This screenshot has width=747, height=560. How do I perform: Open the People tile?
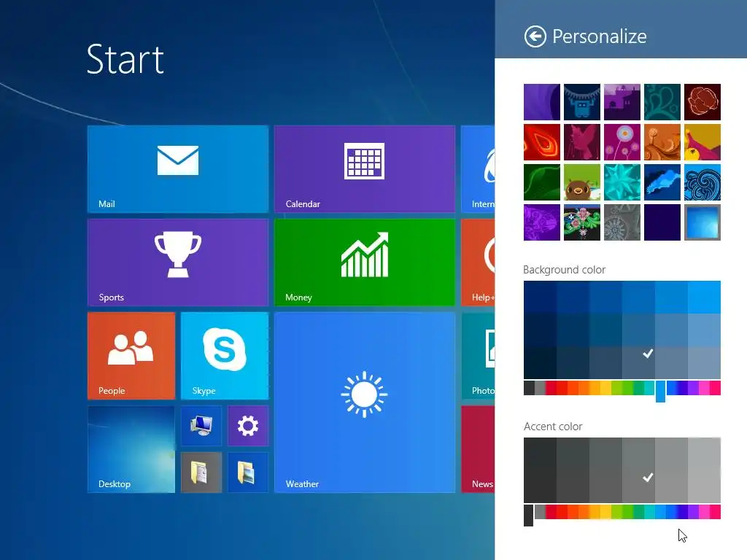tap(131, 356)
